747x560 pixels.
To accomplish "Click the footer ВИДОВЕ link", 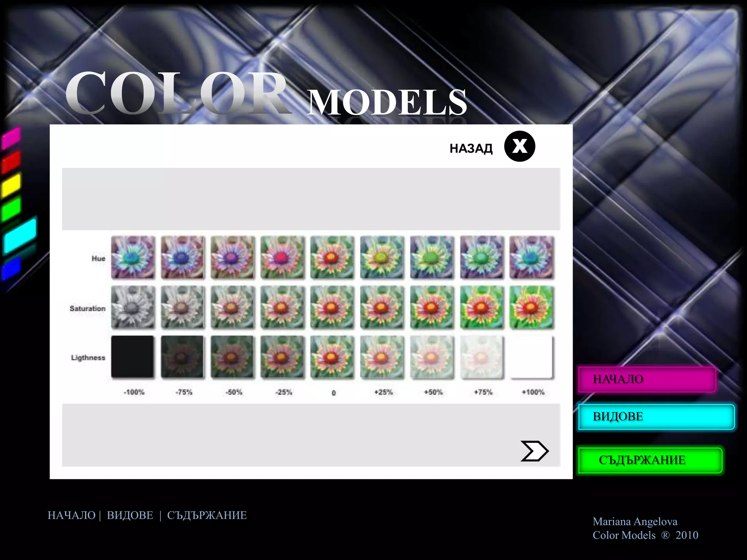I will coord(130,515).
